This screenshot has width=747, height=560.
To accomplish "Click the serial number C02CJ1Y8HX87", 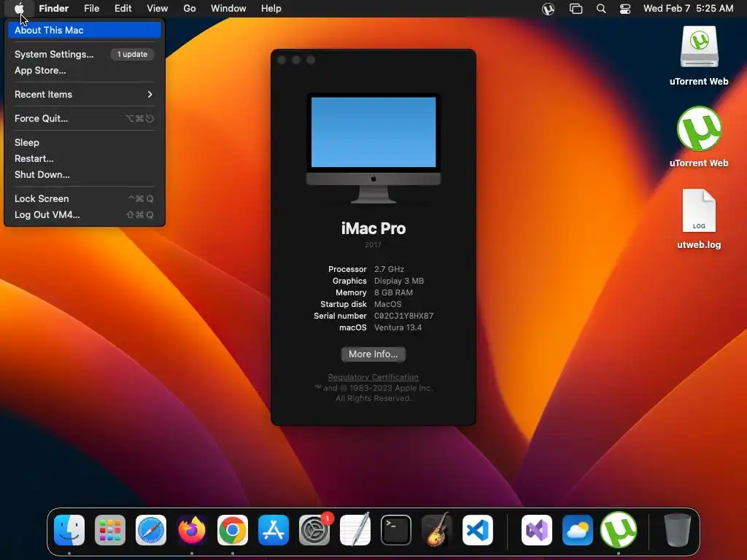I will pyautogui.click(x=403, y=316).
